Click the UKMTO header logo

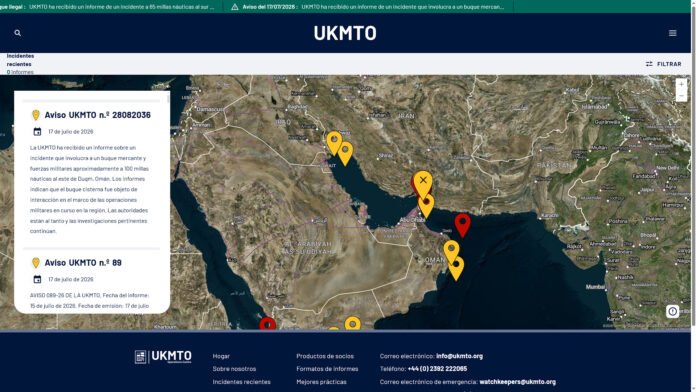(345, 33)
